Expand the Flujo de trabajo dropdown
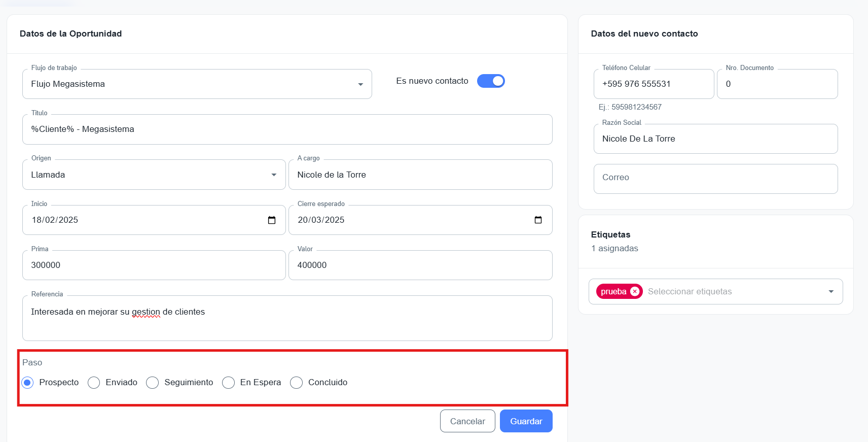The width and height of the screenshot is (868, 442). (360, 84)
